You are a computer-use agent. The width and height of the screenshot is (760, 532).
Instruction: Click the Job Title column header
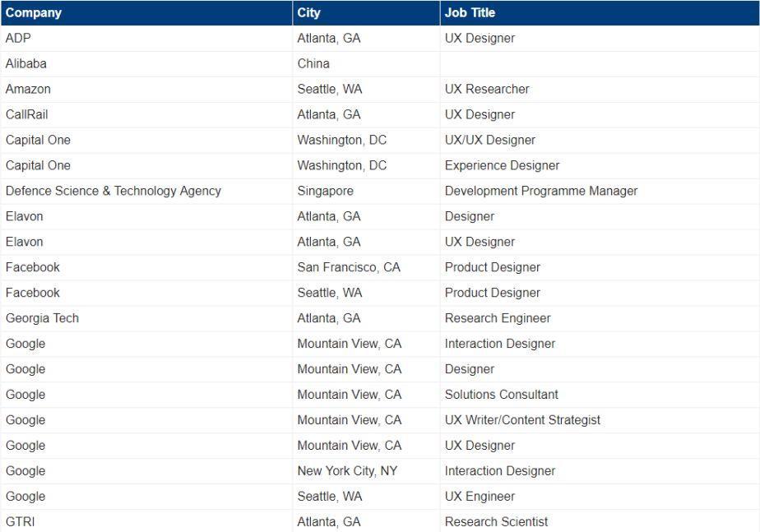click(600, 12)
